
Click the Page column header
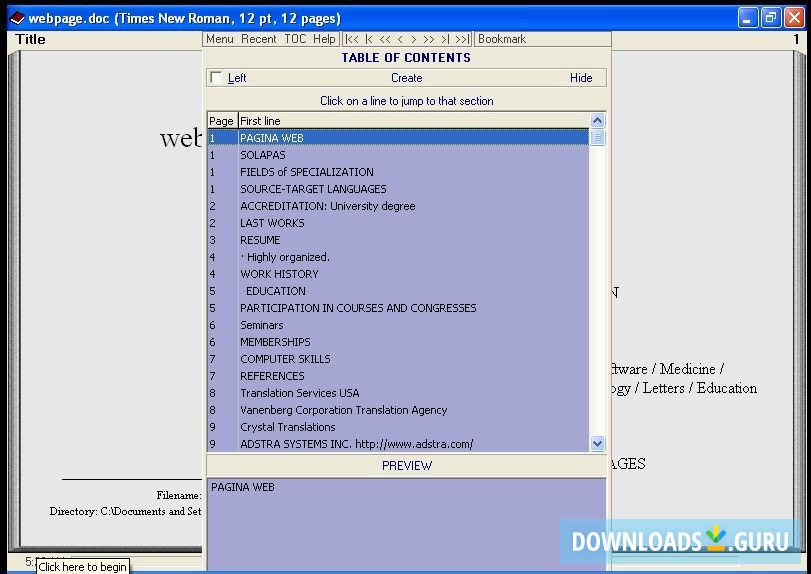coord(222,120)
